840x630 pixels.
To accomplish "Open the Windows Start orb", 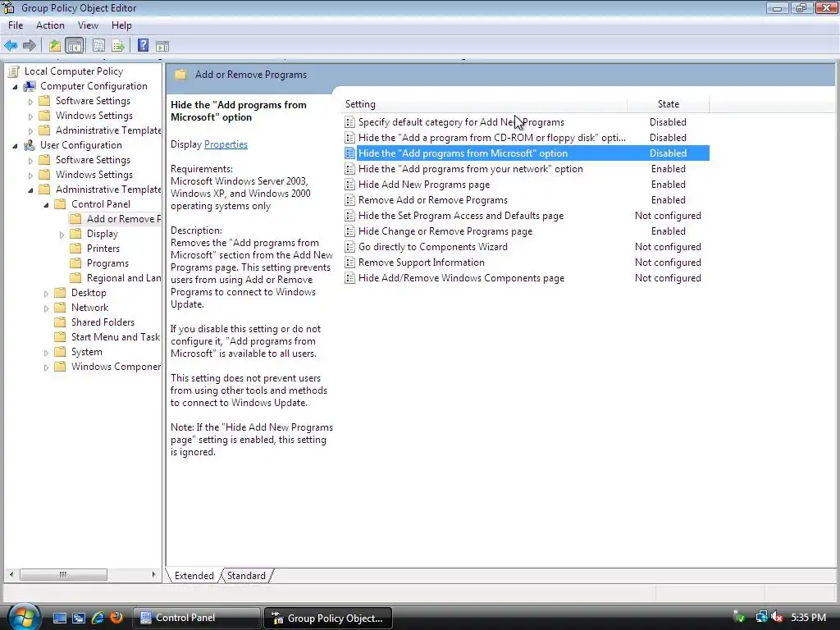I will coord(23,617).
